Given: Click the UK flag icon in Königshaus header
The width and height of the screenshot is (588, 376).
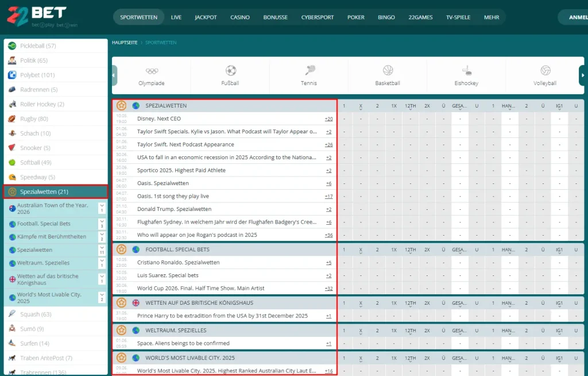Looking at the screenshot, I should coord(136,303).
